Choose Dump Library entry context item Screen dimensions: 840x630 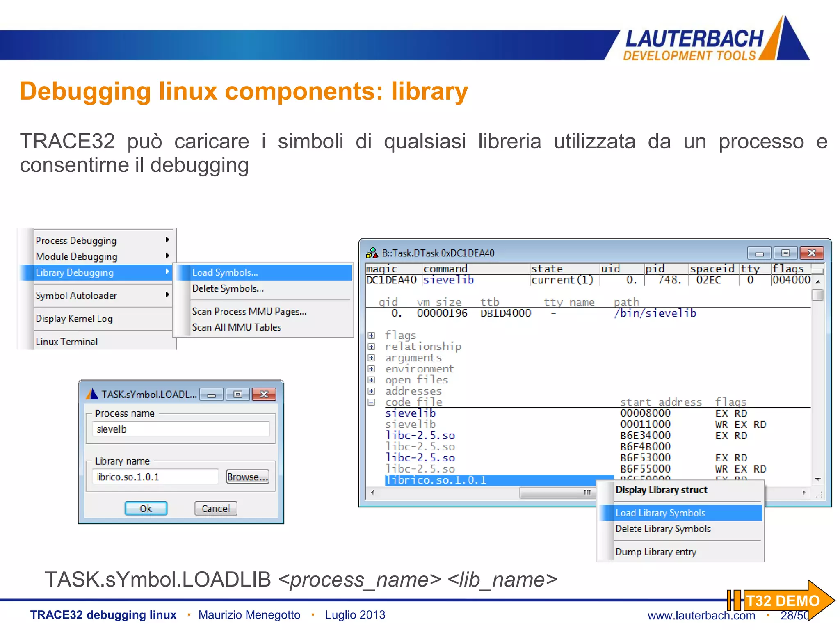tap(681, 552)
